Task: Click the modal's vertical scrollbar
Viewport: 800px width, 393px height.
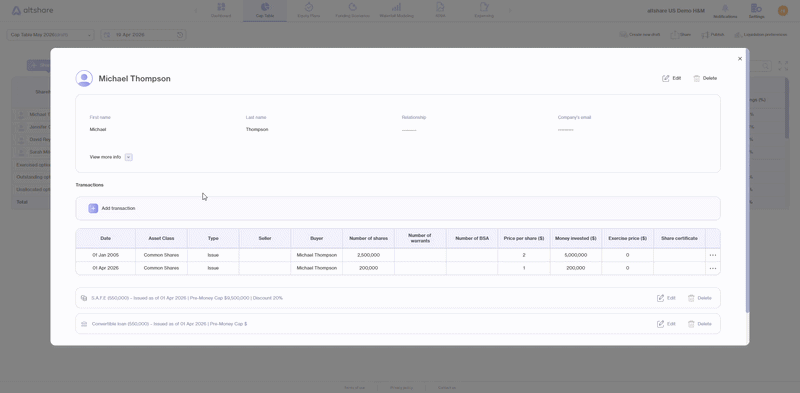Action: 747,181
